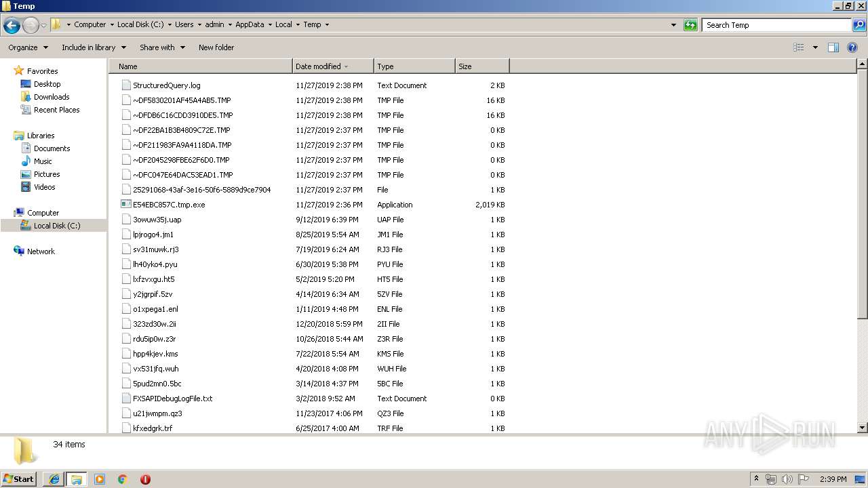Open Music library
Screen dimensions: 868x488
pyautogui.click(x=43, y=161)
